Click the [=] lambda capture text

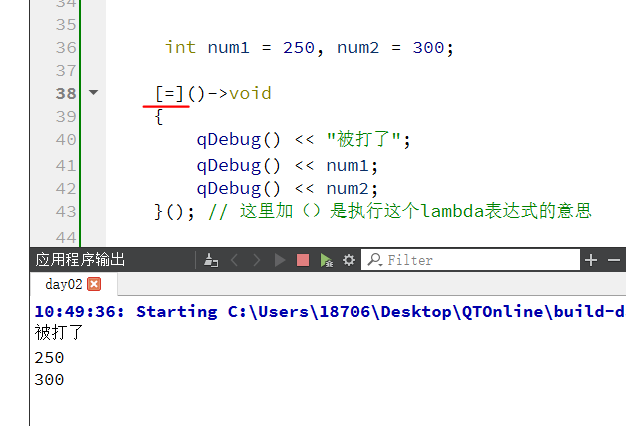169,94
